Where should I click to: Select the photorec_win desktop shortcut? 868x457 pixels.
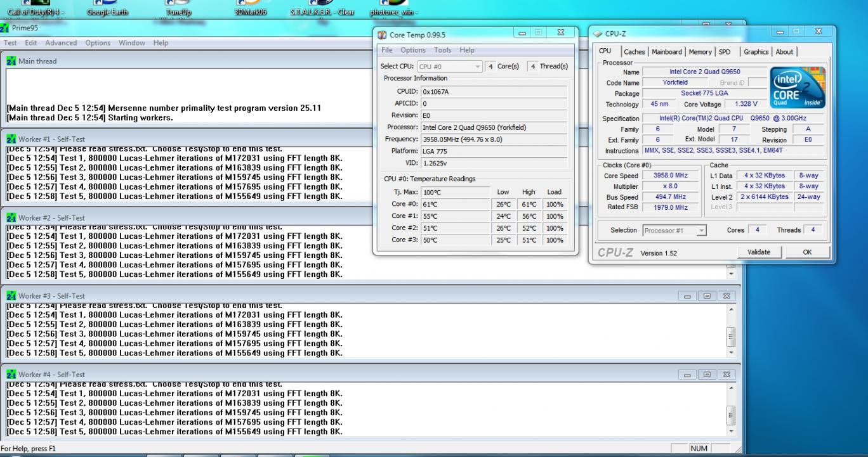coord(393,9)
